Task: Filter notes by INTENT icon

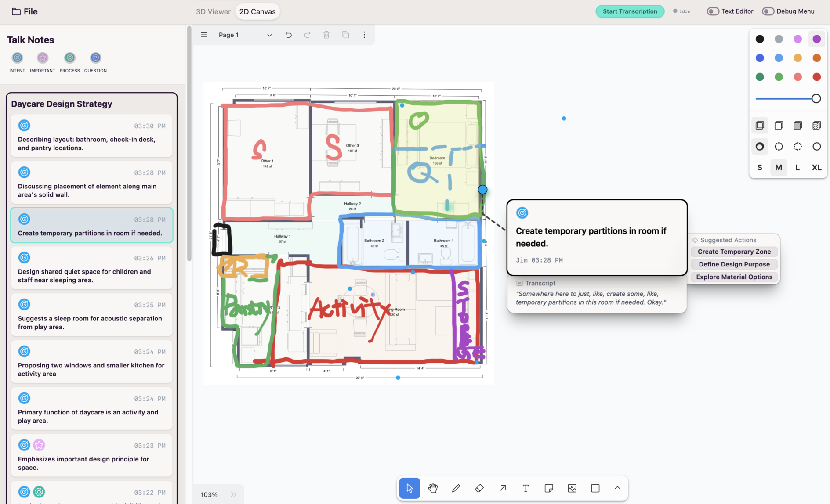Action: pos(17,58)
